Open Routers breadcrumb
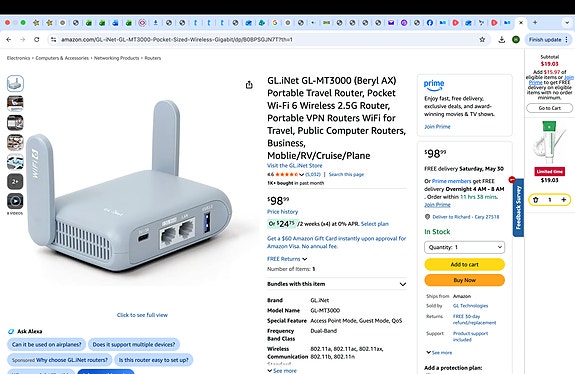This screenshot has width=575, height=374. coord(153,58)
